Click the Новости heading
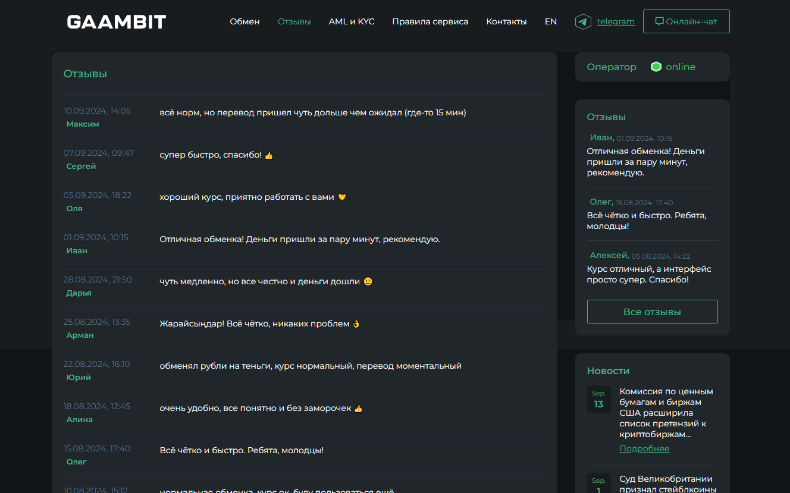Viewport: 790px width, 493px height. 608,371
